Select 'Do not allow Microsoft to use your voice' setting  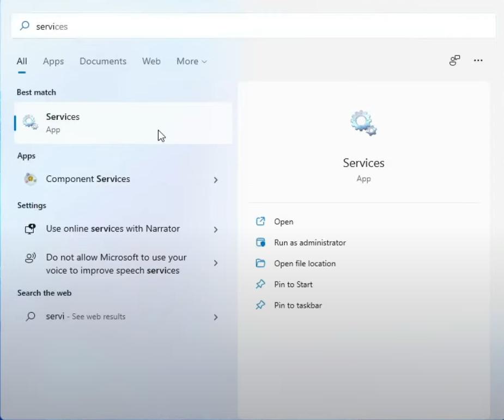point(123,264)
